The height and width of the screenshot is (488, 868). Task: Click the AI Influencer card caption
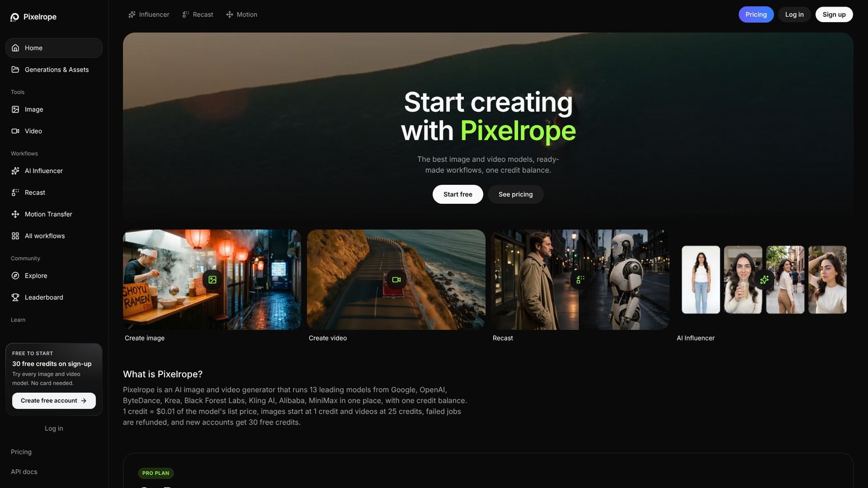[x=695, y=338]
